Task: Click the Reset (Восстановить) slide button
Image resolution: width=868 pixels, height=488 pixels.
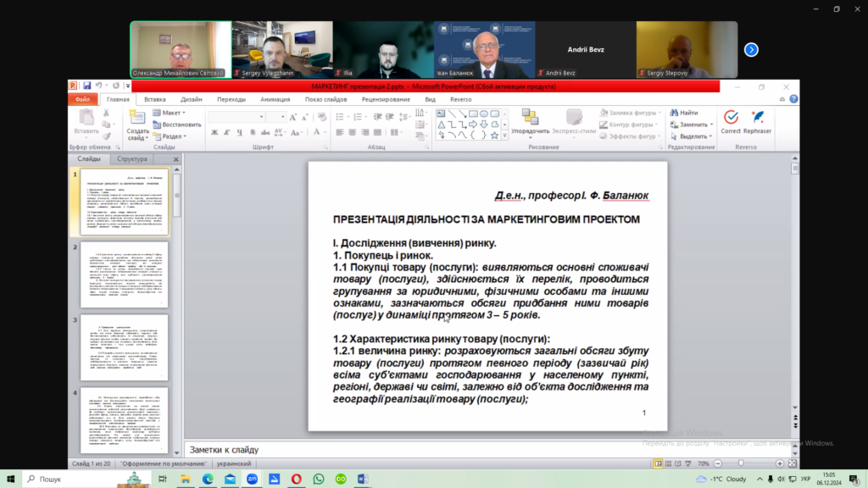Action: (x=176, y=125)
